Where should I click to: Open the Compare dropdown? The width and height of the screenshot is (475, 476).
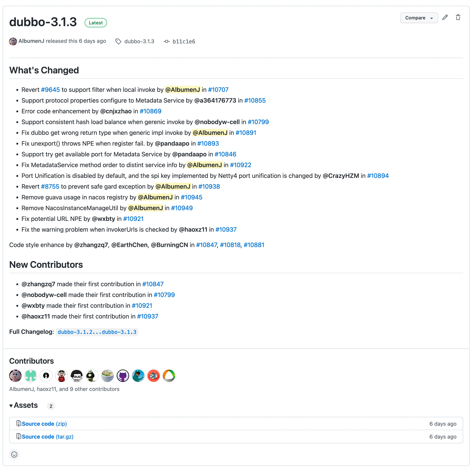pyautogui.click(x=419, y=17)
